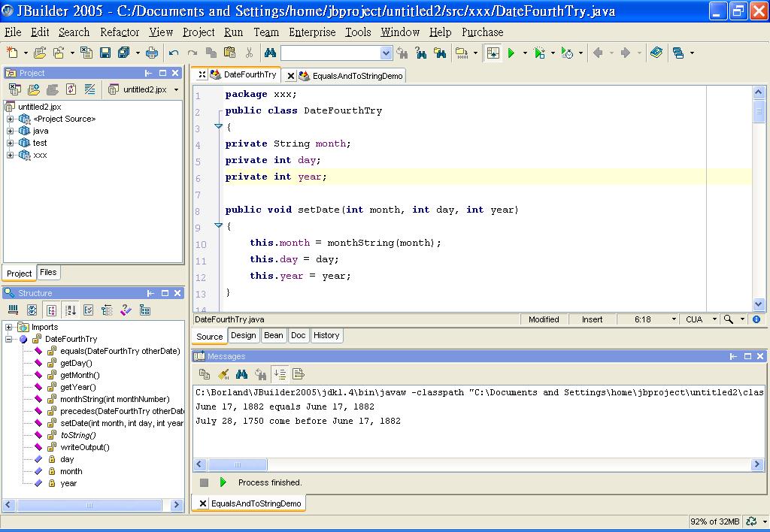Clear messages with the broom icon
Viewport: 770px width, 532px height.
coord(223,374)
